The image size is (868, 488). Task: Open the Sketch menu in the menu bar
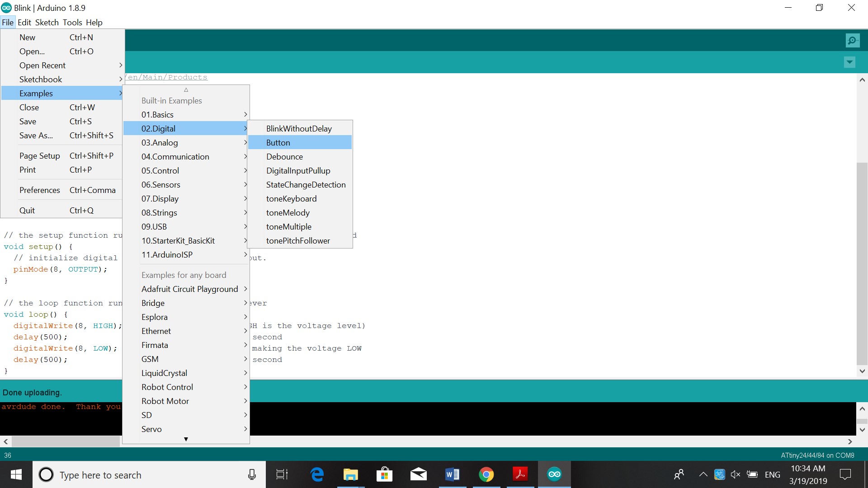tap(47, 22)
